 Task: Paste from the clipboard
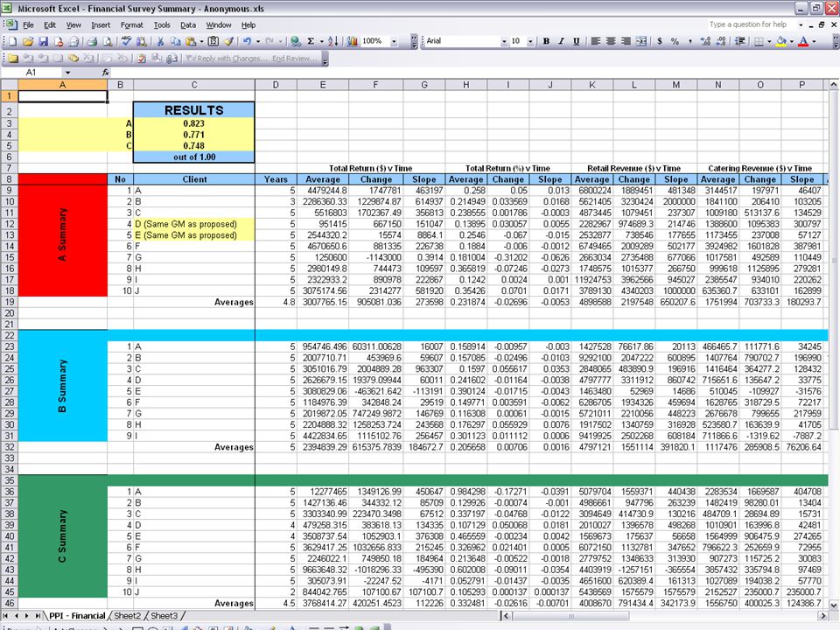click(190, 41)
